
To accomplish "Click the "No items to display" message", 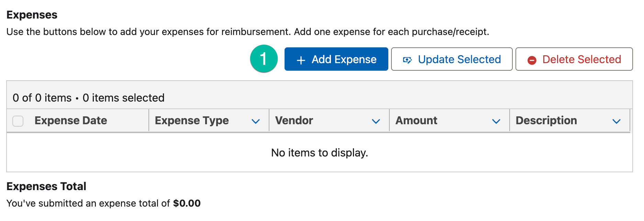I will pyautogui.click(x=319, y=153).
